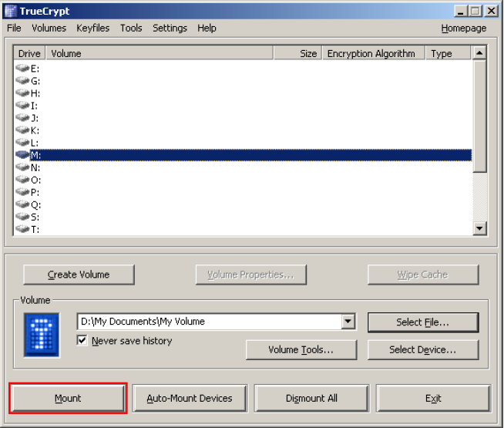The image size is (504, 428).
Task: Click the drive icon next to J:
Action: [x=22, y=118]
